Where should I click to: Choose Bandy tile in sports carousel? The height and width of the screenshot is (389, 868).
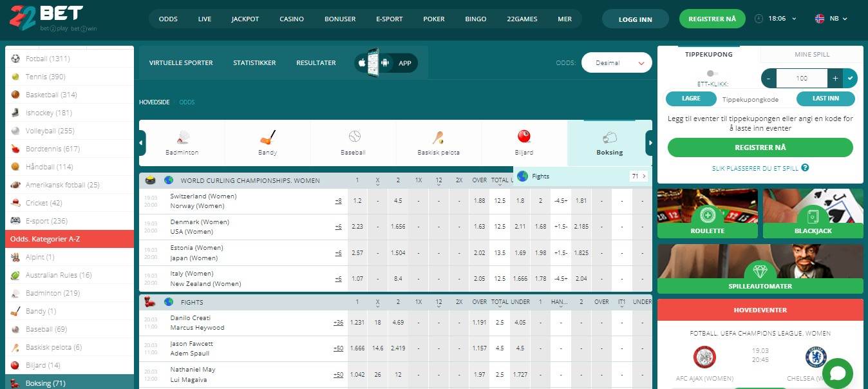pos(267,143)
